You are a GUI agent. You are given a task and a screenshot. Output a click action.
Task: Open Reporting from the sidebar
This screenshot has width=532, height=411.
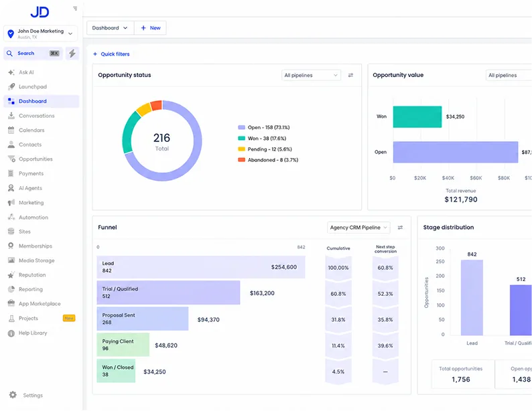[x=41, y=289]
